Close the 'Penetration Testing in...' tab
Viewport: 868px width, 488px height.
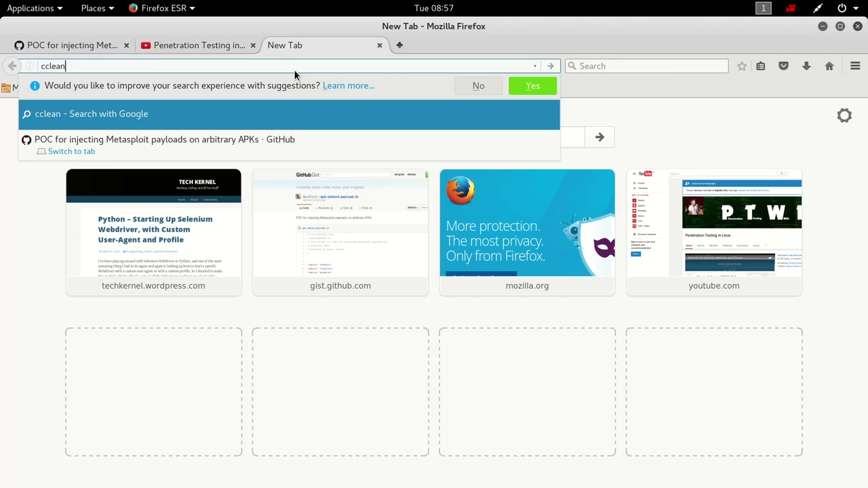click(x=253, y=45)
